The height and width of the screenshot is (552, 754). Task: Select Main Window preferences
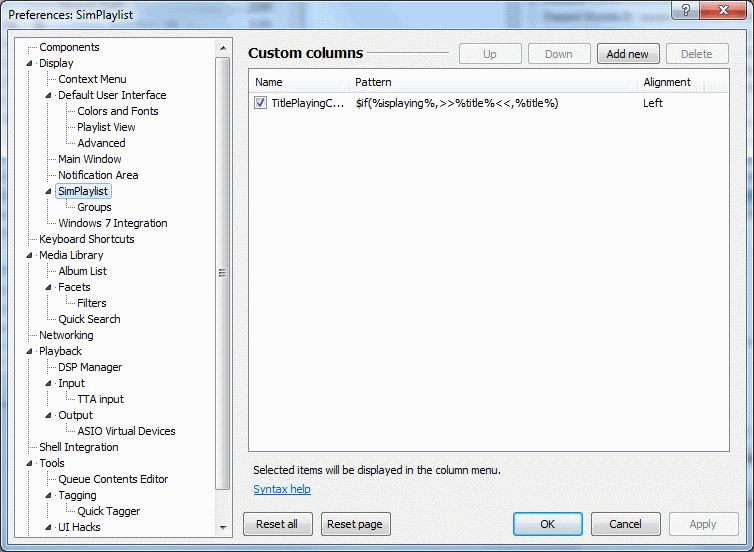[90, 159]
